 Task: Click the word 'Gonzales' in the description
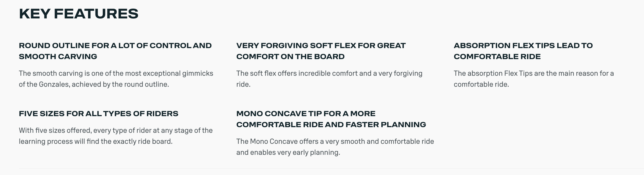pos(54,84)
